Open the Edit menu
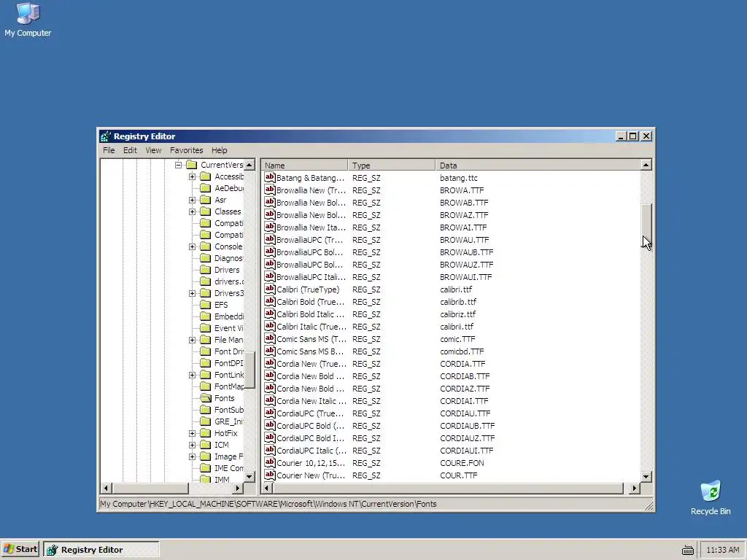The width and height of the screenshot is (747, 560). click(x=130, y=150)
